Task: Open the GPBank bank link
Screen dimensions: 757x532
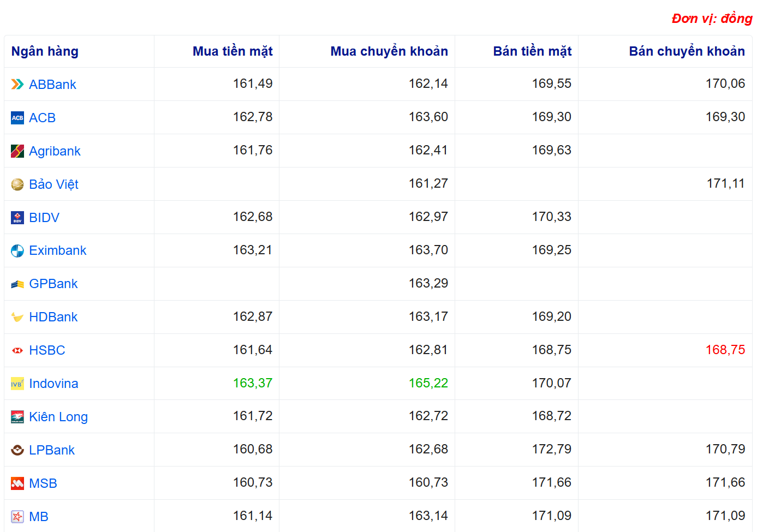Action: pyautogui.click(x=53, y=284)
